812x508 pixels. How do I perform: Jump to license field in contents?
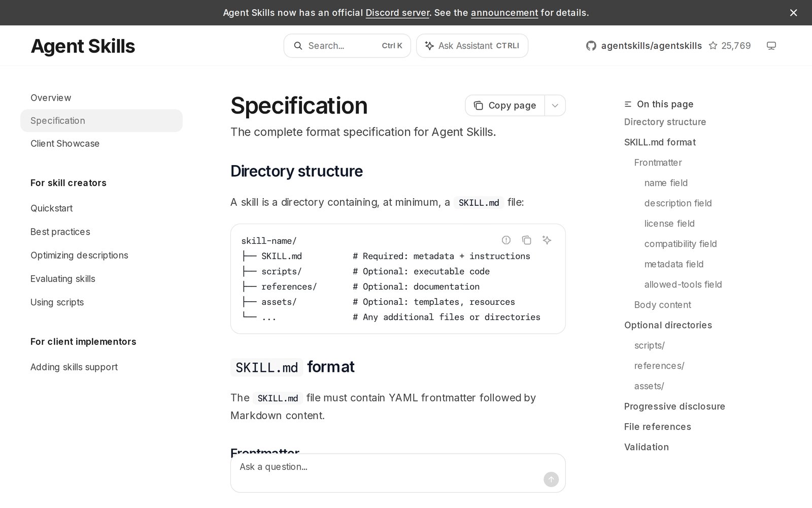click(669, 224)
